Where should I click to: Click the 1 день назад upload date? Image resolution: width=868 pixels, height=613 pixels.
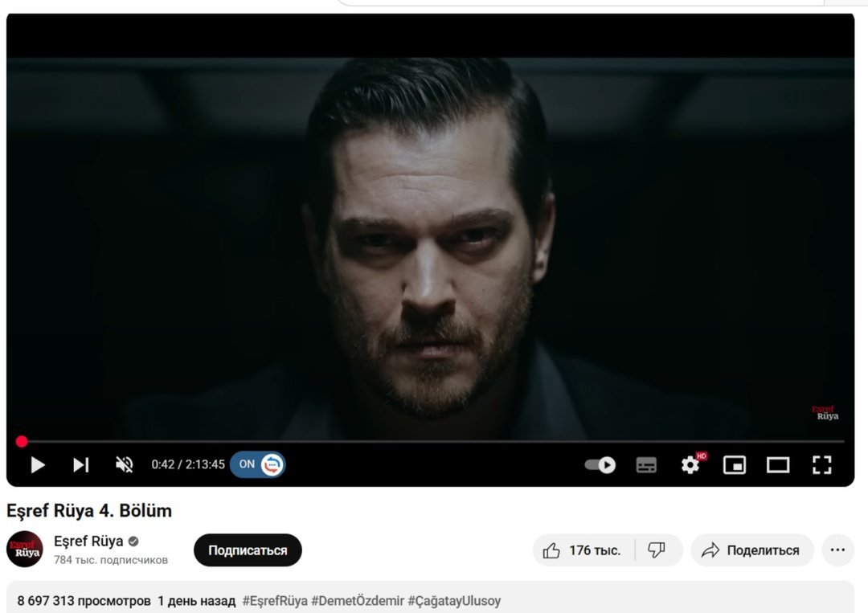point(197,601)
